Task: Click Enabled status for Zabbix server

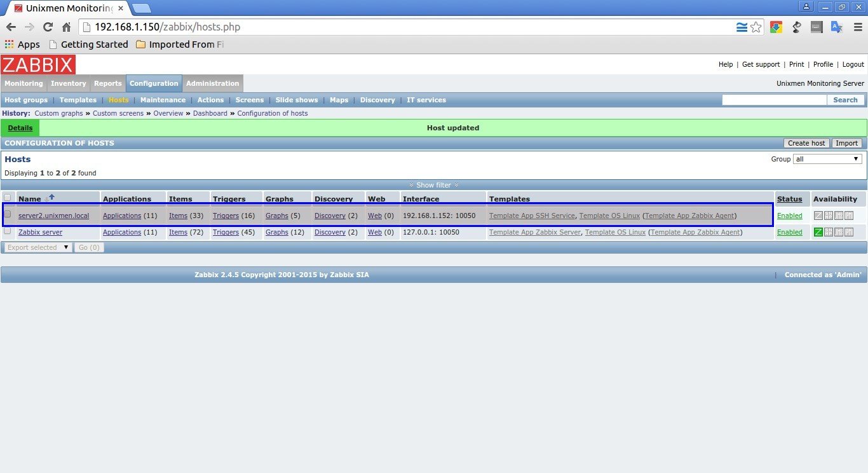Action: (x=790, y=232)
